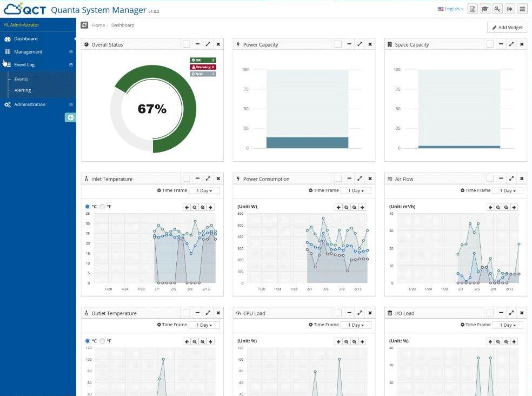Expand the Management section toggle in the sidebar
532x396 pixels.
pyautogui.click(x=71, y=51)
